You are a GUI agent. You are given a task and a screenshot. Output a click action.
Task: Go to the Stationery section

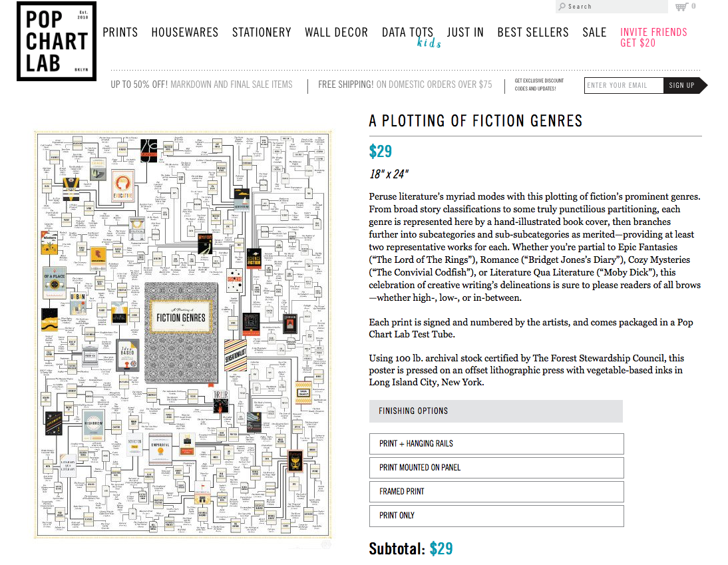pyautogui.click(x=262, y=32)
